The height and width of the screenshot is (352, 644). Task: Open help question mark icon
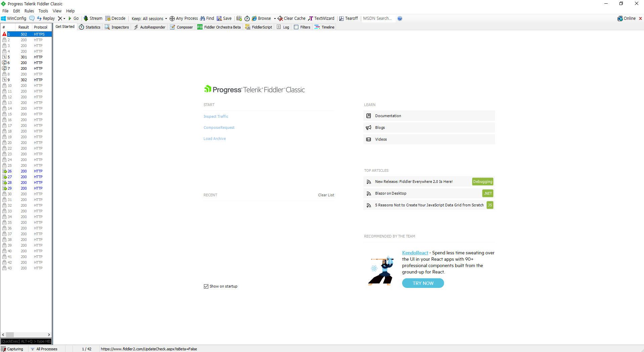pyautogui.click(x=400, y=18)
